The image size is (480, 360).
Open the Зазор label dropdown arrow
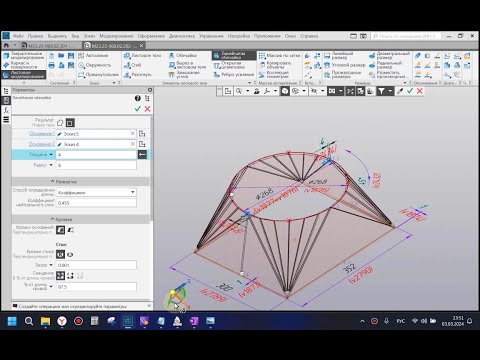point(51,265)
